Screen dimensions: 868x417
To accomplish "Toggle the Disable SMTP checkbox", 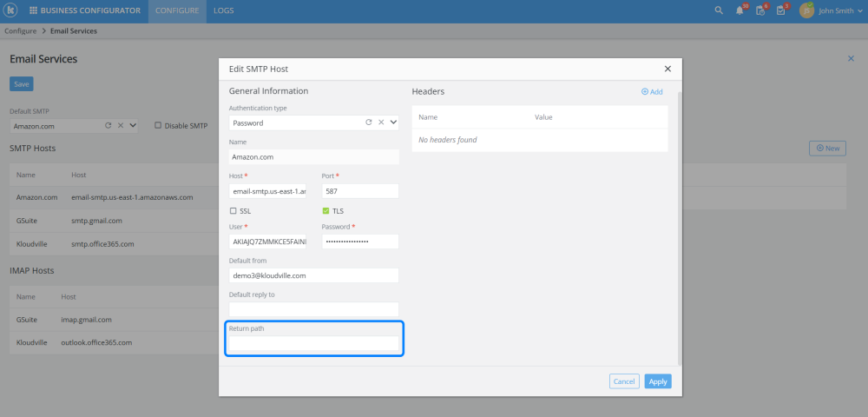I will 158,126.
